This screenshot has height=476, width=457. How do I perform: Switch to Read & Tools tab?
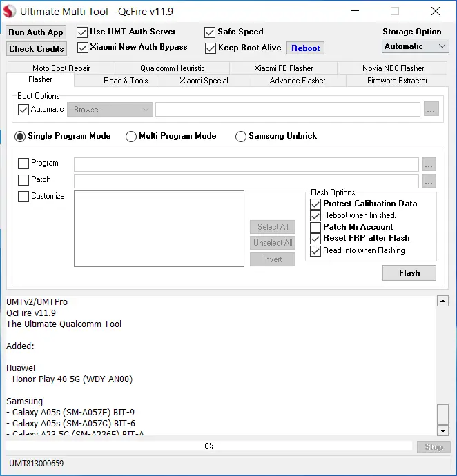(126, 81)
